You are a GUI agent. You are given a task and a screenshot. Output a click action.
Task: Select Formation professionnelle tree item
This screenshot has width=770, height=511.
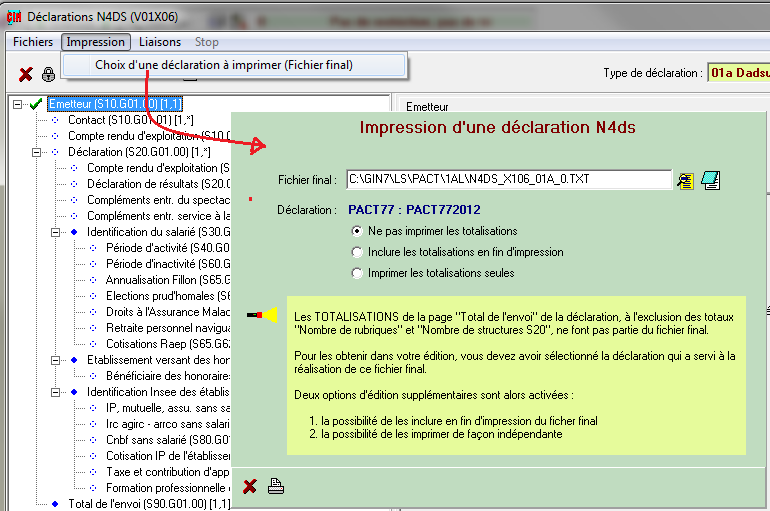coord(168,488)
